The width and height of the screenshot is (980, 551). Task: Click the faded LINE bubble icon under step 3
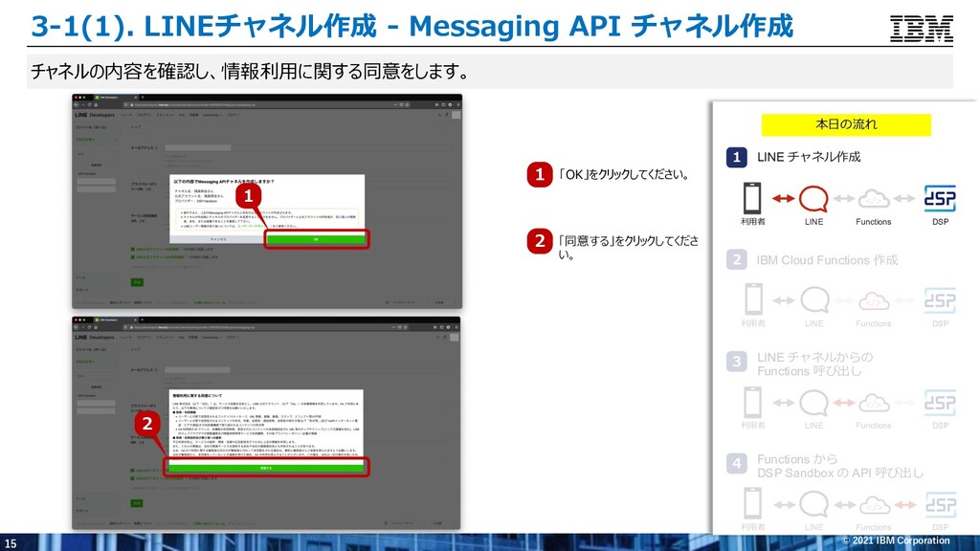click(x=813, y=403)
